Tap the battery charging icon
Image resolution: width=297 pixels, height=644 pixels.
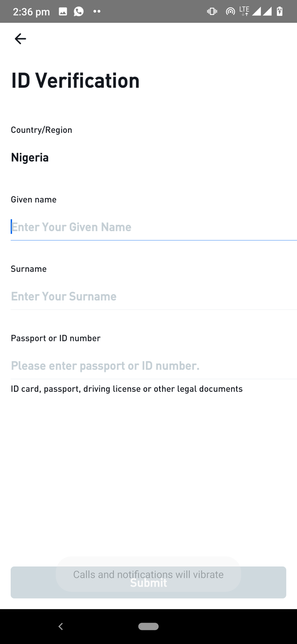pos(280,12)
